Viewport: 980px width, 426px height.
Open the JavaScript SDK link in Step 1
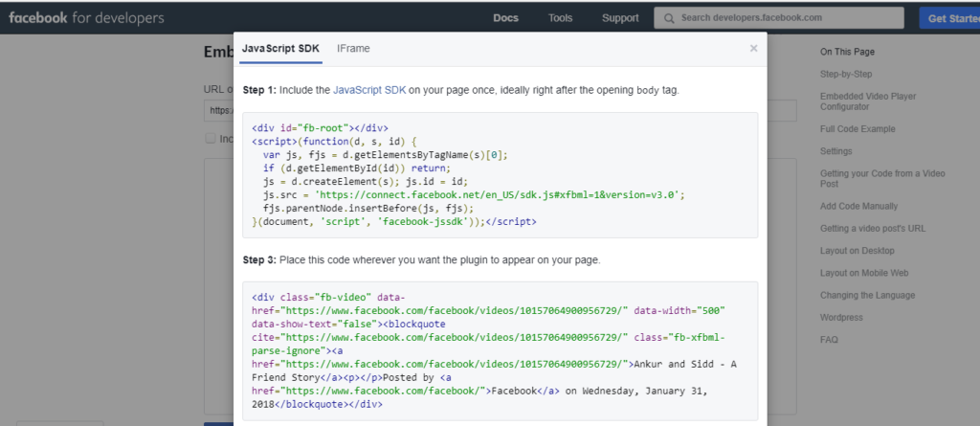click(x=369, y=90)
